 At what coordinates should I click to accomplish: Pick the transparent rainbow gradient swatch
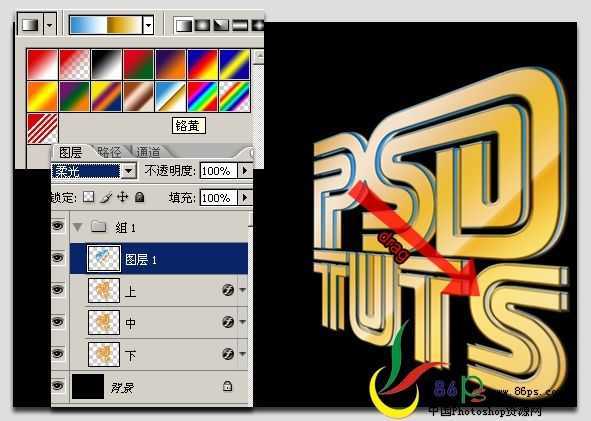click(x=234, y=96)
